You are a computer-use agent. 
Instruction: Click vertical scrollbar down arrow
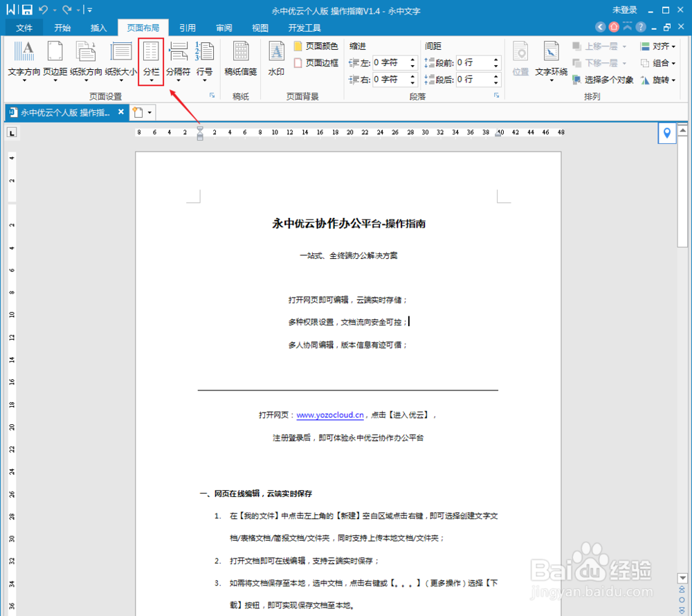(682, 578)
